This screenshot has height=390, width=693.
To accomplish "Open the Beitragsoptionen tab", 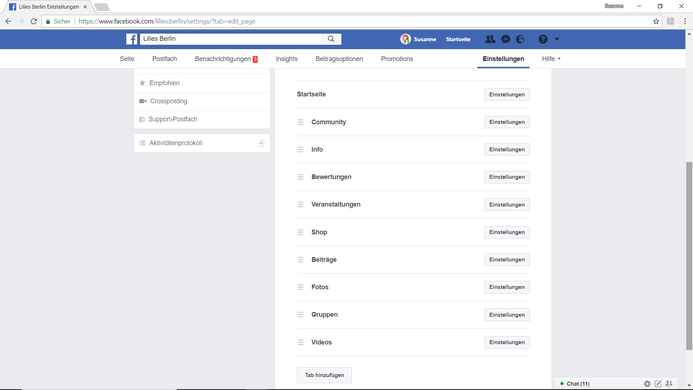I will point(339,59).
